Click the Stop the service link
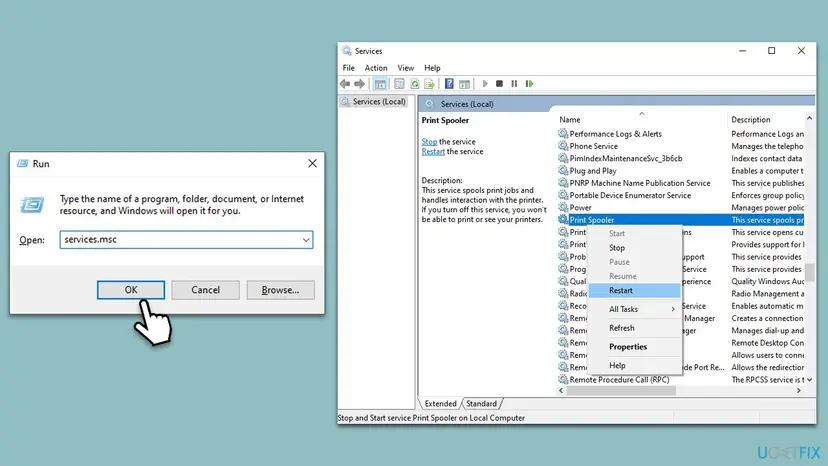Screen dimensions: 828x466 pyautogui.click(x=429, y=142)
